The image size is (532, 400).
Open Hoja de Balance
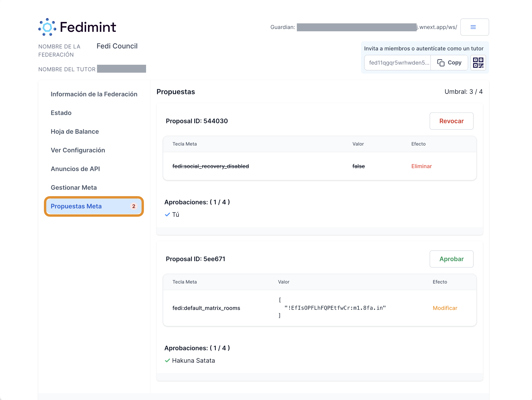coord(75,131)
